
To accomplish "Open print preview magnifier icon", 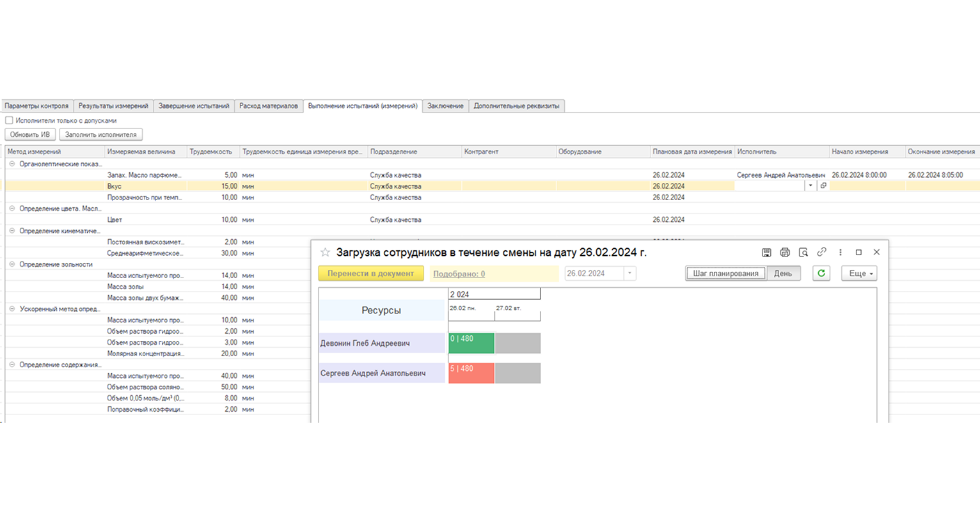I will click(803, 253).
